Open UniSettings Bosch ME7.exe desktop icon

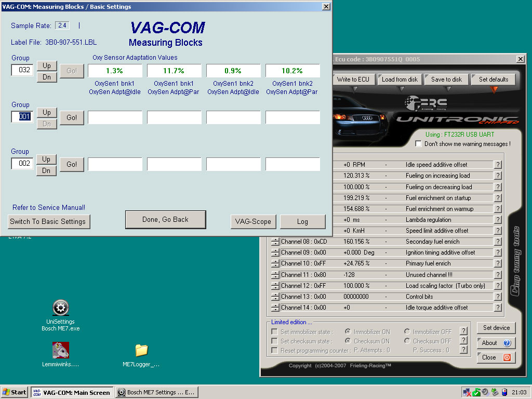click(x=61, y=308)
